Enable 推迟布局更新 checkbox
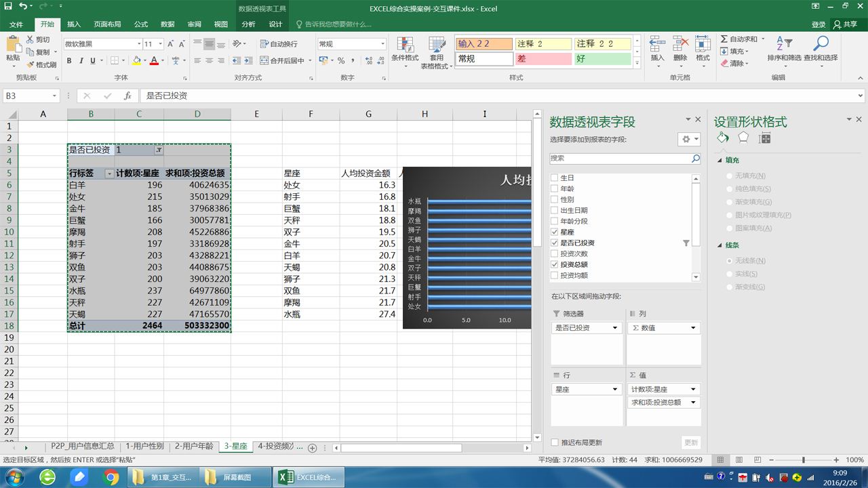This screenshot has height=488, width=868. coord(555,443)
